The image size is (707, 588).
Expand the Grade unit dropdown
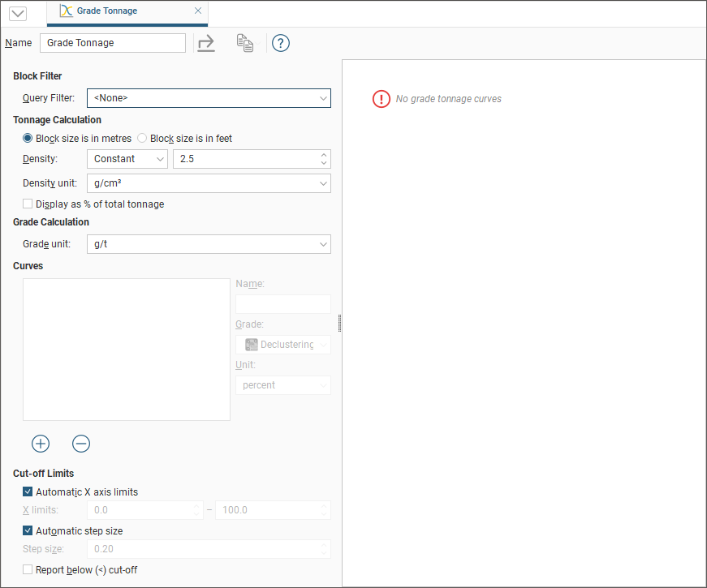click(209, 243)
